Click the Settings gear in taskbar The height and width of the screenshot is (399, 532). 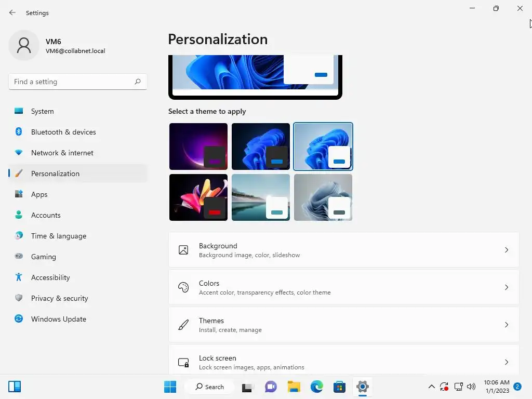[x=362, y=387]
